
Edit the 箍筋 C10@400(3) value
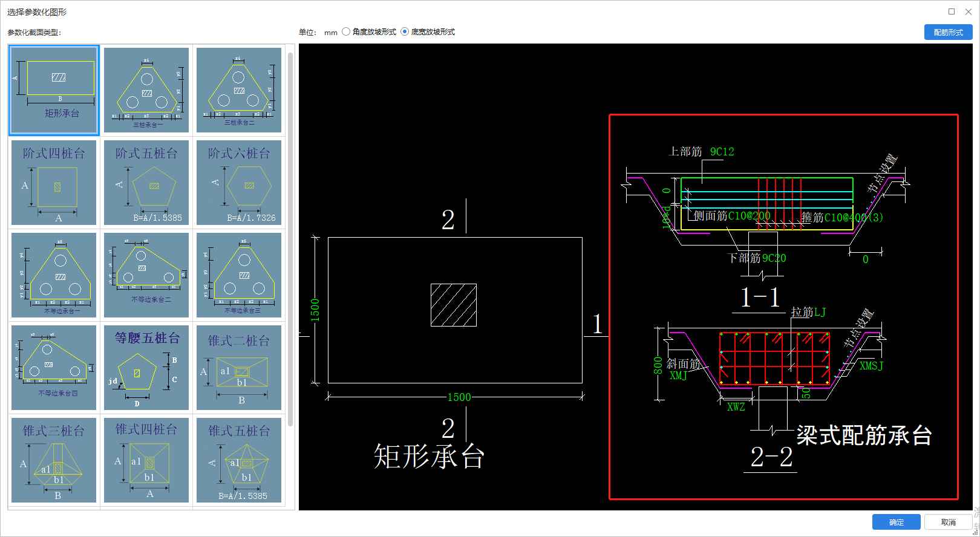(854, 218)
